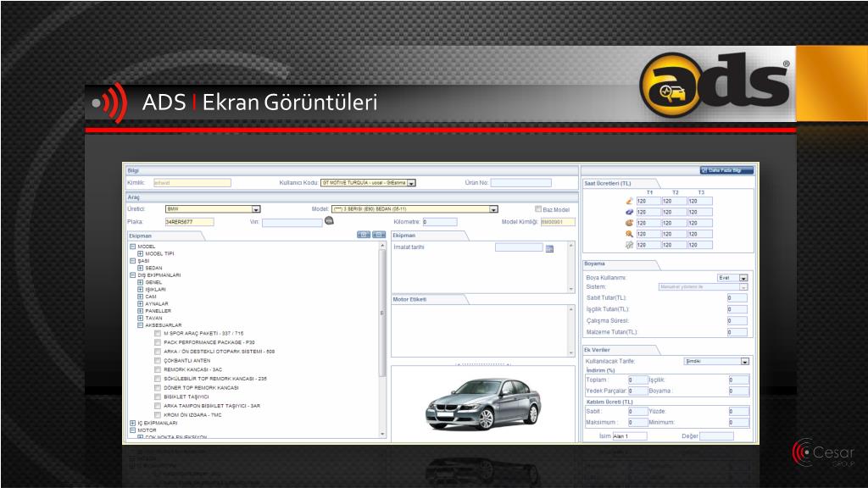Toggle the Baz Model checkbox
The height and width of the screenshot is (488, 868).
point(538,209)
